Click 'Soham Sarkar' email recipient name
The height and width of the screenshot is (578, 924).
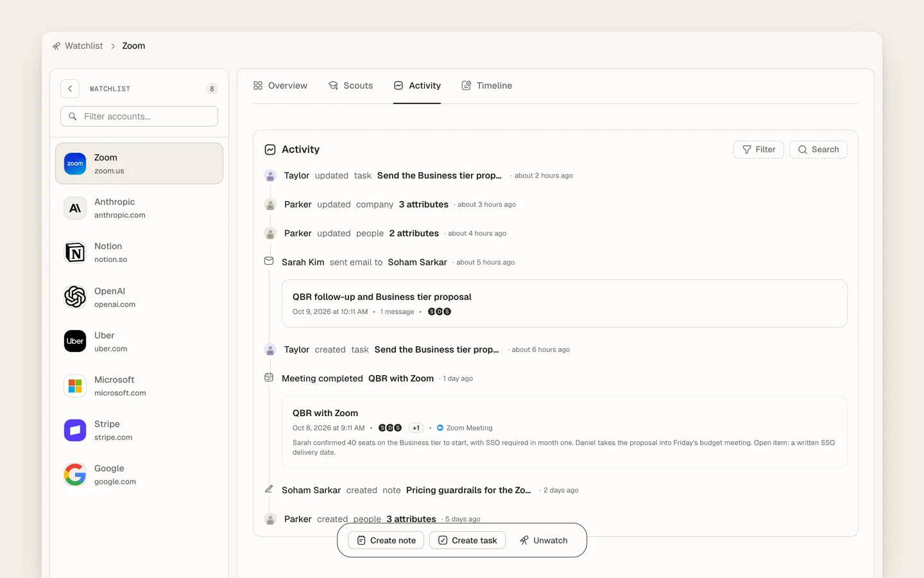click(417, 262)
